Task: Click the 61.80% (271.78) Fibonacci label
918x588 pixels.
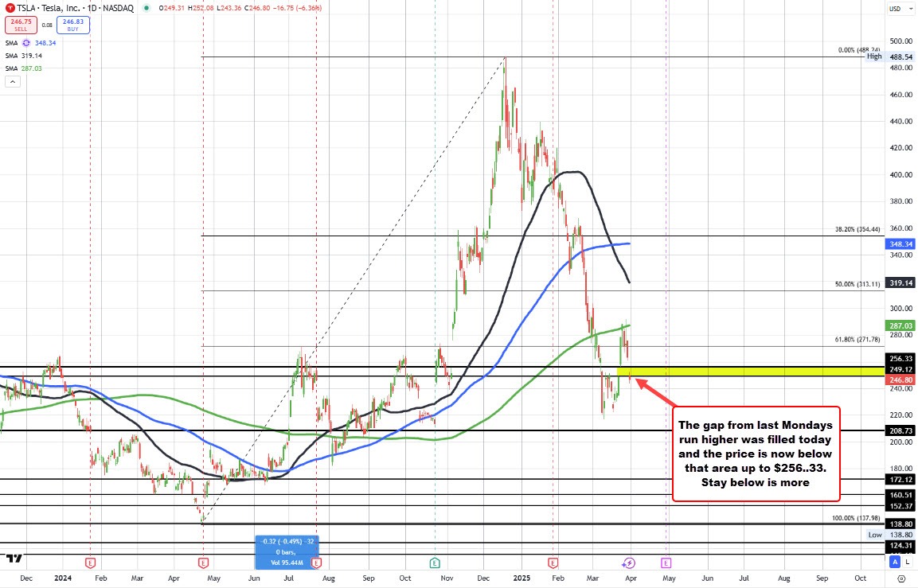Action: (x=857, y=339)
